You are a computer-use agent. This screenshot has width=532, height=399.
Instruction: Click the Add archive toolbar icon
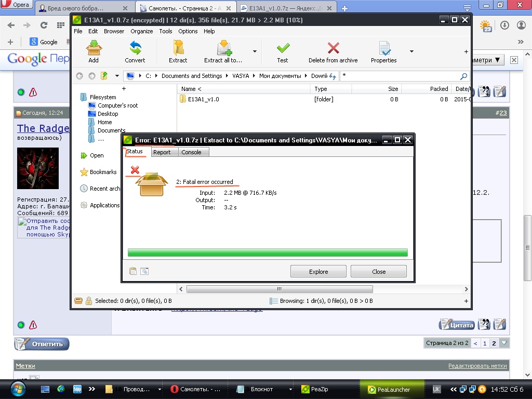point(94,48)
